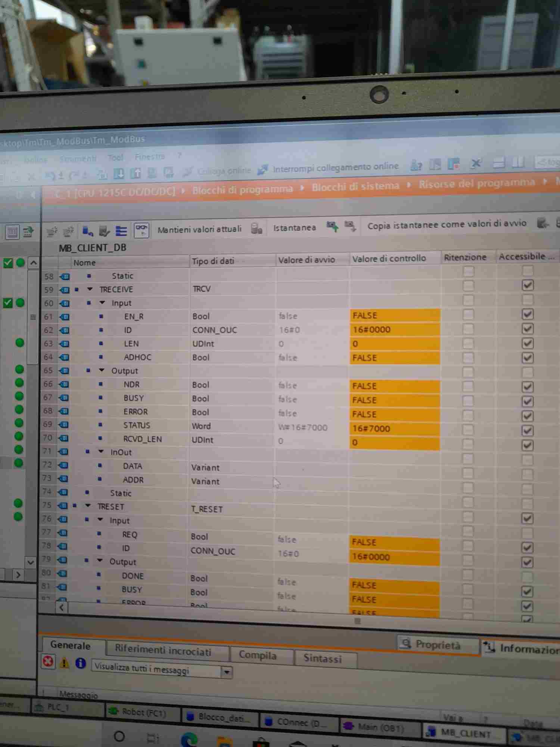Split editor space horizontally icon
Screen dimensions: 560x747
point(499,162)
